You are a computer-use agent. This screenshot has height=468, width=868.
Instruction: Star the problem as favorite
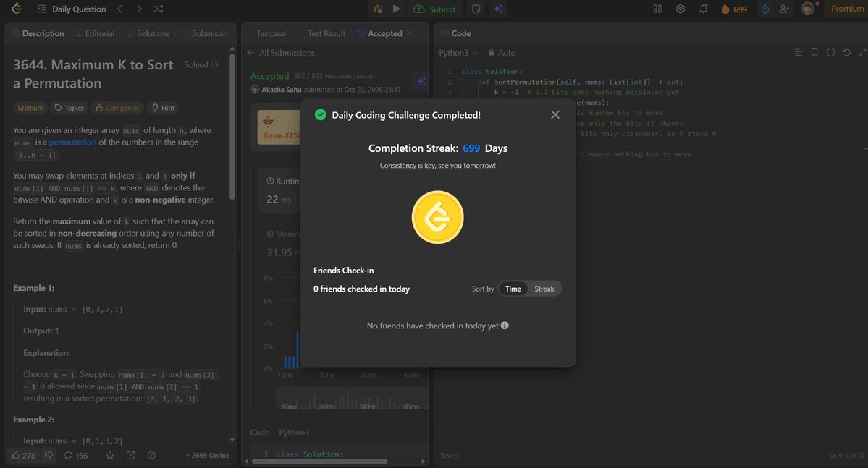110,455
